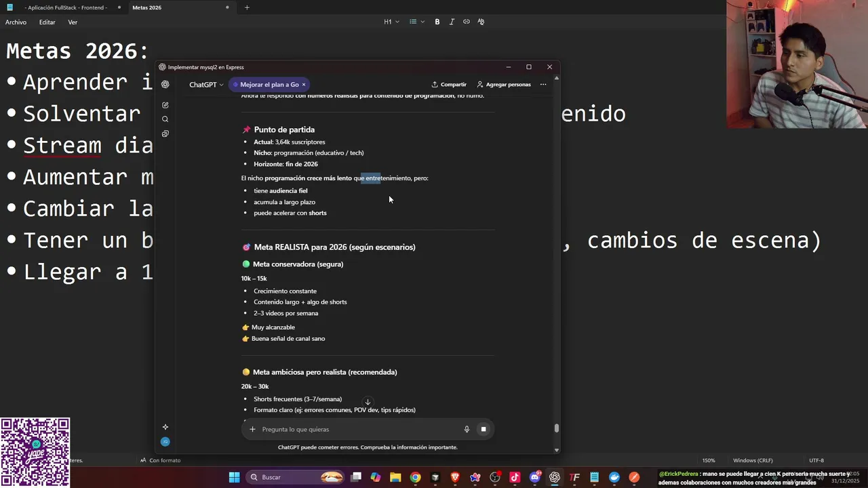Open the Windows (CRLF) line ending selector

(753, 460)
